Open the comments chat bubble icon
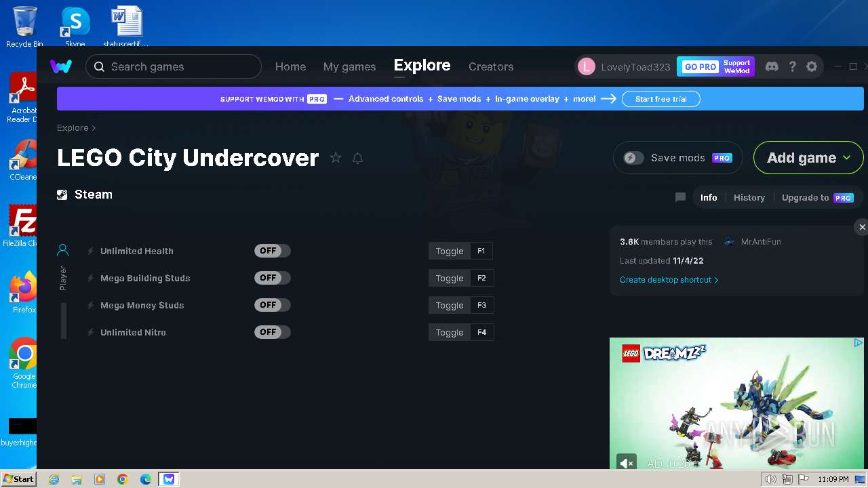 (x=680, y=197)
